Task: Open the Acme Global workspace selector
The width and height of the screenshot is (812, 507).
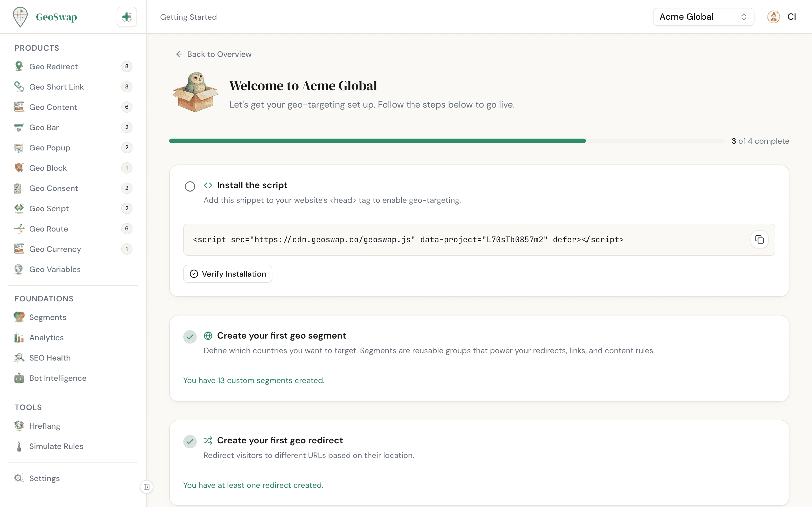Action: (x=703, y=16)
